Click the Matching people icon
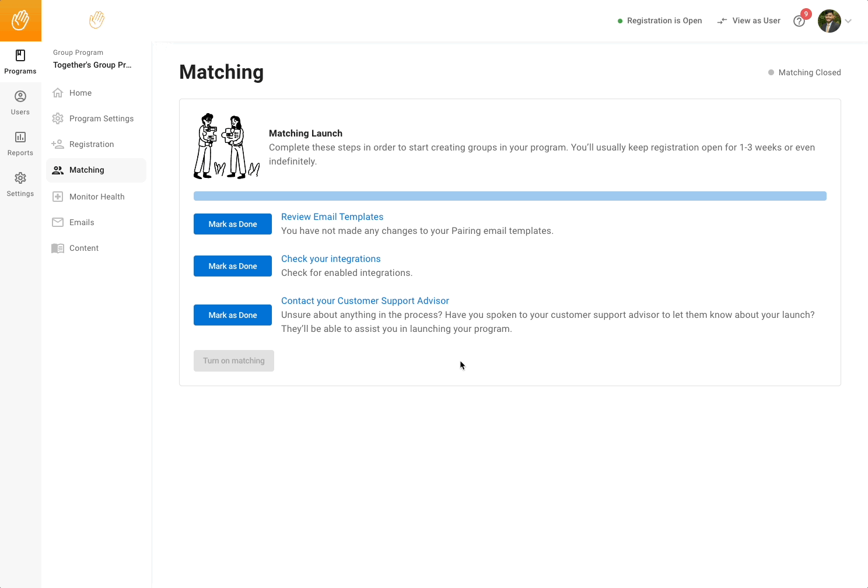The width and height of the screenshot is (868, 588). click(x=58, y=170)
